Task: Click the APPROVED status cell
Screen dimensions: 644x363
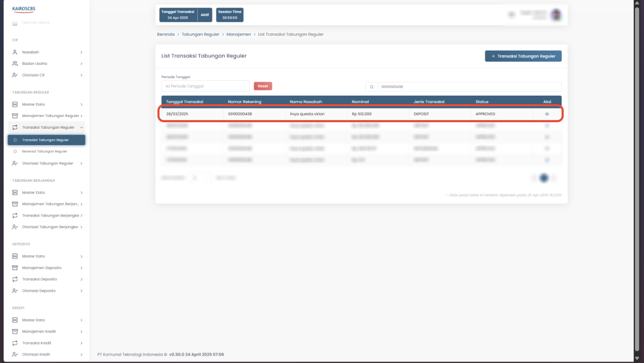Action: pos(486,114)
